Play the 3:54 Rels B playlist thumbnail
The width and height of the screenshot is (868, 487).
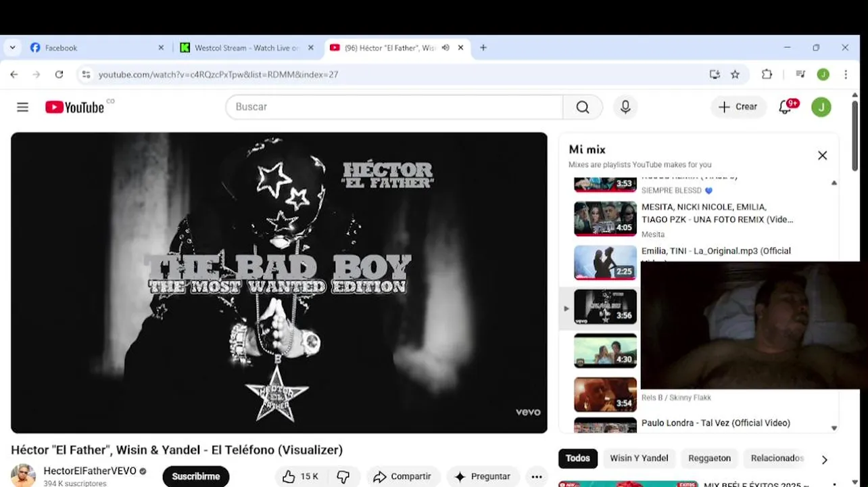[x=605, y=394]
